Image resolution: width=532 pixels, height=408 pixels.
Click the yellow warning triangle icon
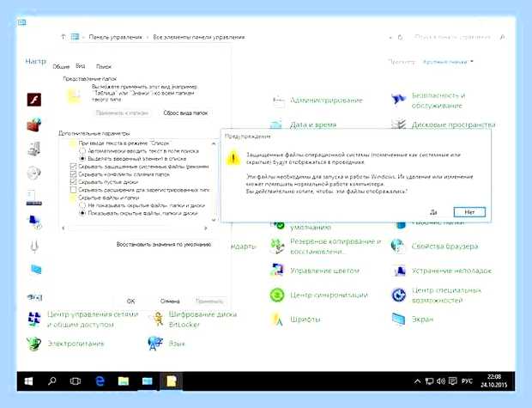point(233,158)
